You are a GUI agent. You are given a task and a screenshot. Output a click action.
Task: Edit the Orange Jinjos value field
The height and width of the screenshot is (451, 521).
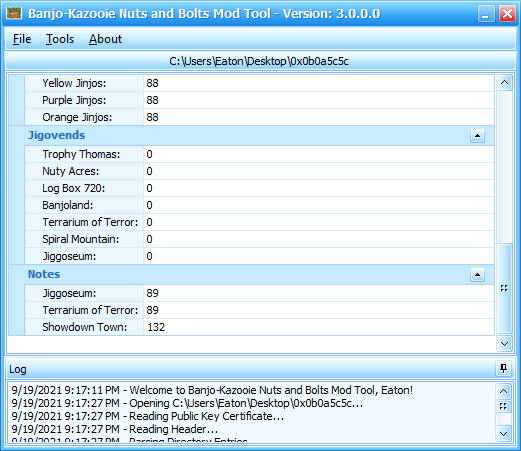pos(319,117)
